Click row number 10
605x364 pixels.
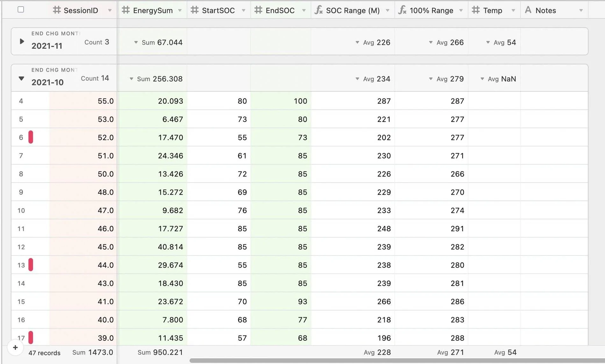(21, 211)
